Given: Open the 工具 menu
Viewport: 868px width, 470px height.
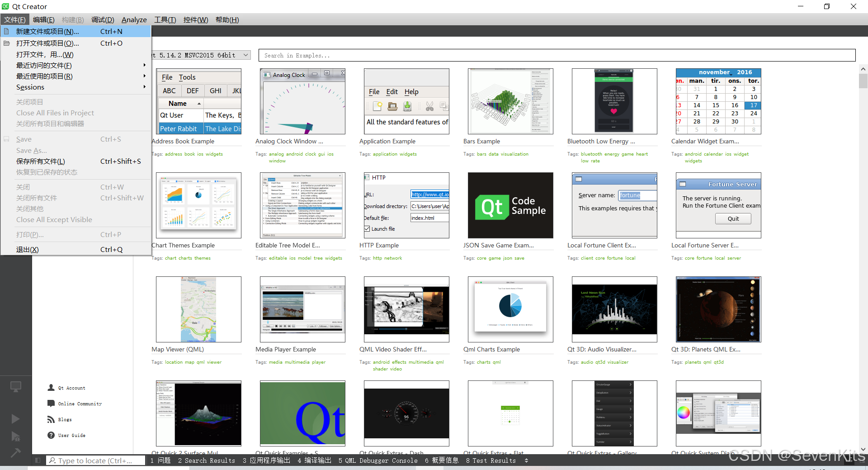Looking at the screenshot, I should coord(165,19).
